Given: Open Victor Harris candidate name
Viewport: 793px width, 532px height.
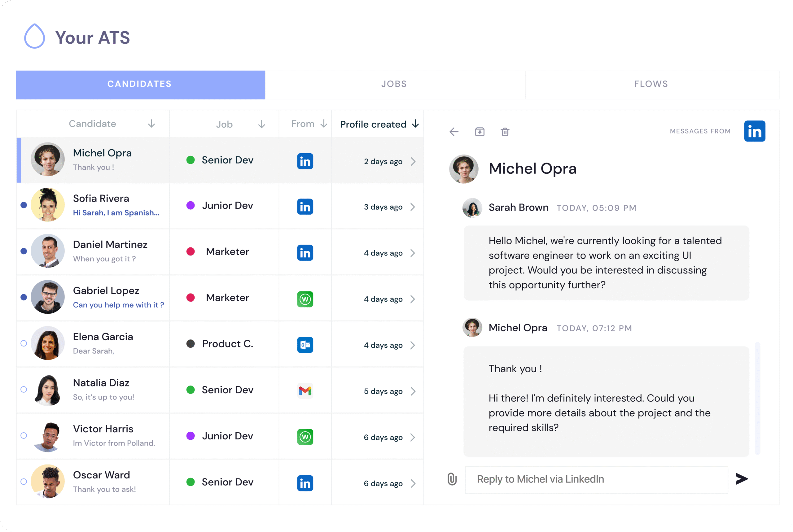Looking at the screenshot, I should pyautogui.click(x=103, y=429).
